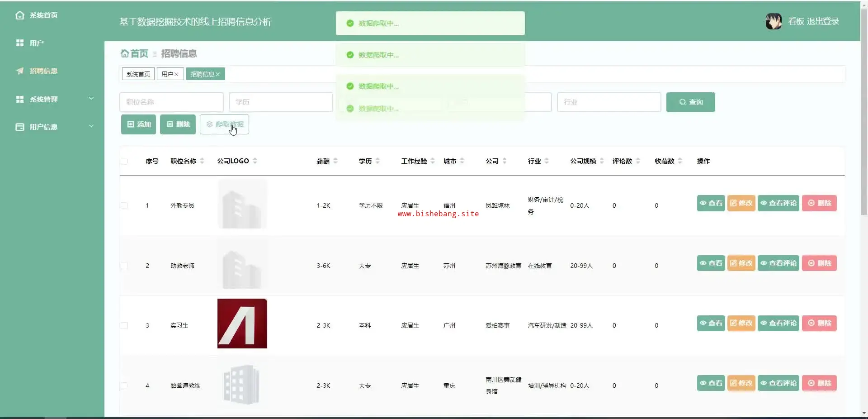Viewport: 868px width, 419px height.
Task: Open 首页 breadcrumb link
Action: coord(135,54)
